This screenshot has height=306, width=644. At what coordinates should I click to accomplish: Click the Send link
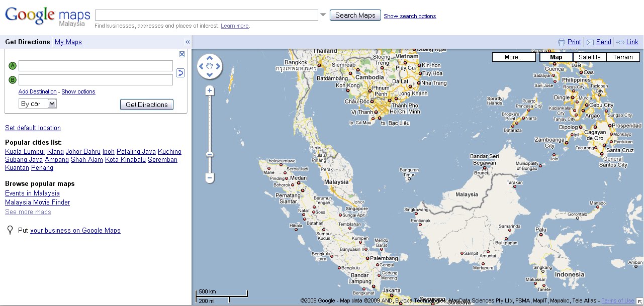[x=604, y=42]
